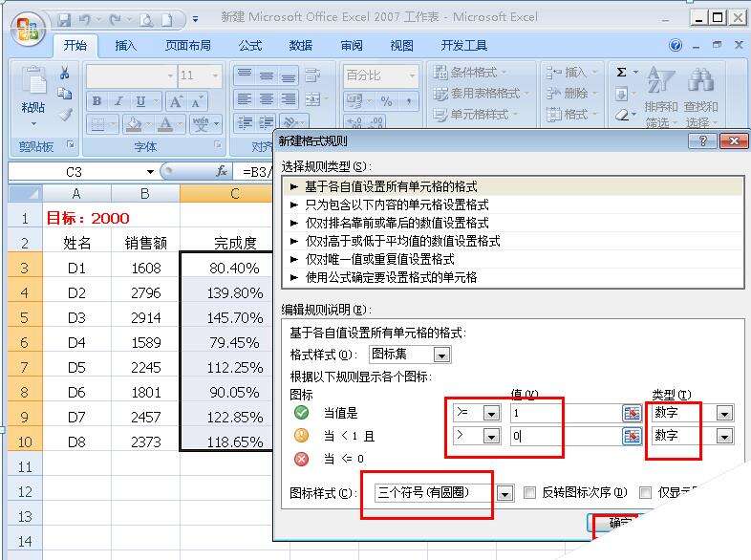Screen dimensions: 751x560
Task: Click the Find and Select binoculars icon
Action: click(701, 82)
